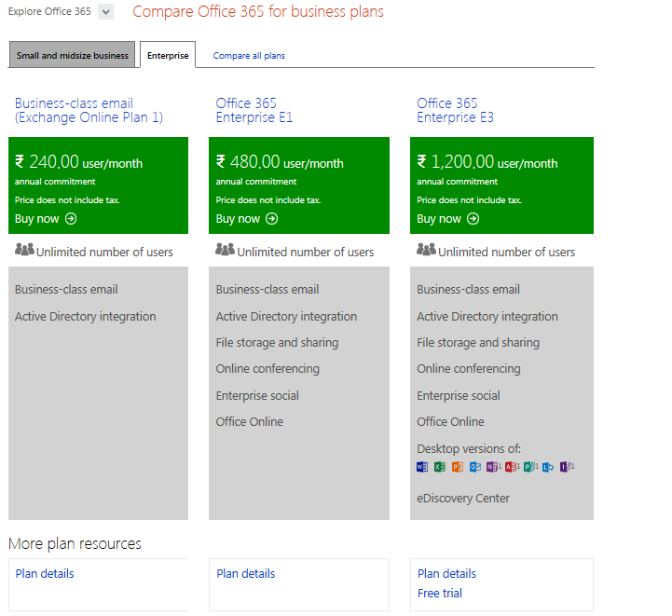This screenshot has width=672, height=616.
Task: Buy now for Office 365 Enterprise E3
Action: click(448, 219)
